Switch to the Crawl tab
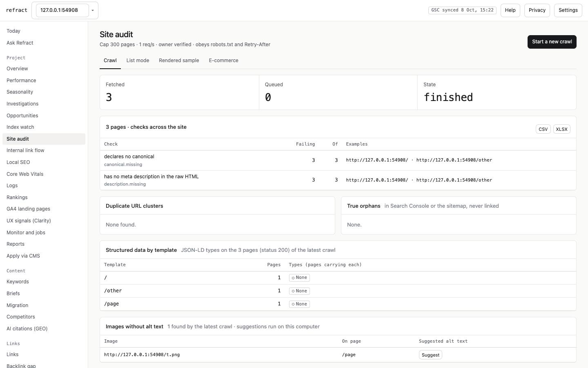The height and width of the screenshot is (368, 588). tap(110, 61)
